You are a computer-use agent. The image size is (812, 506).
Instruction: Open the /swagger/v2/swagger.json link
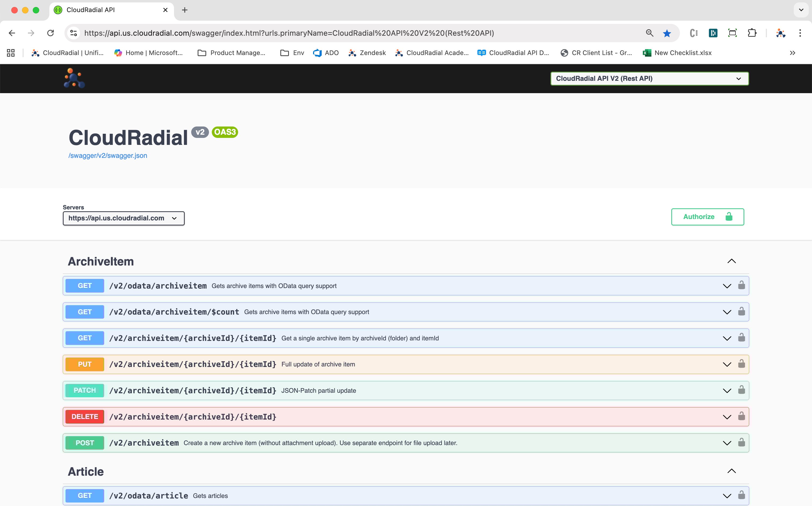click(108, 156)
